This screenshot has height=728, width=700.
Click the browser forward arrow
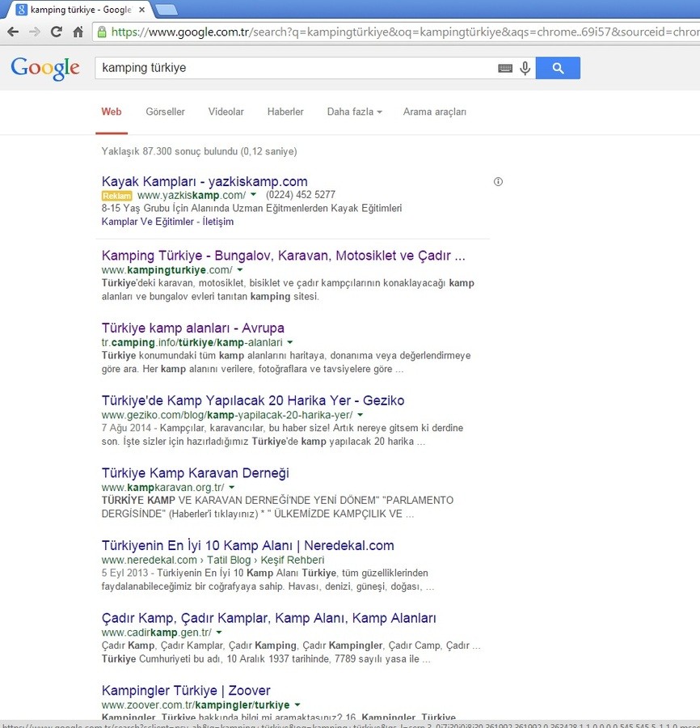tap(35, 32)
